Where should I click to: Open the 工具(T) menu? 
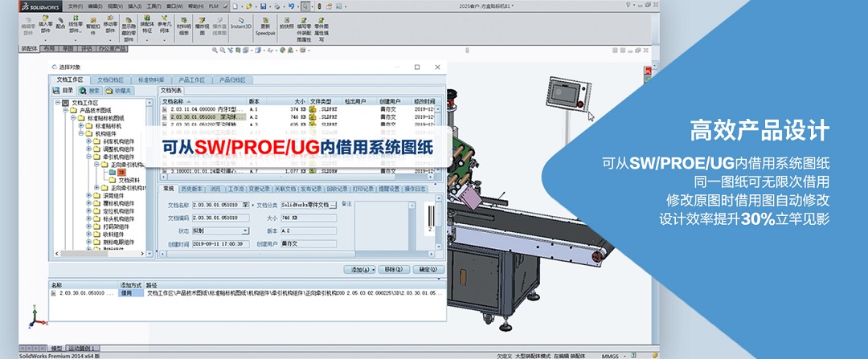(154, 5)
